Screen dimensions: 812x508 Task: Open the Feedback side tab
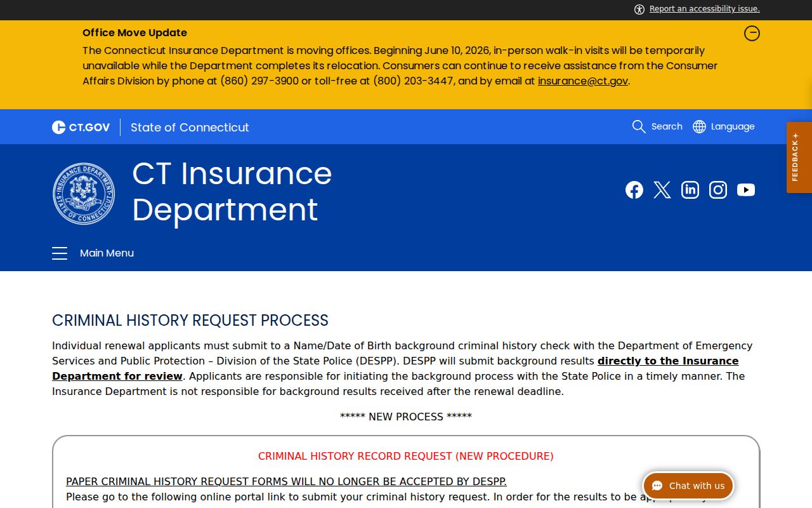[799, 157]
